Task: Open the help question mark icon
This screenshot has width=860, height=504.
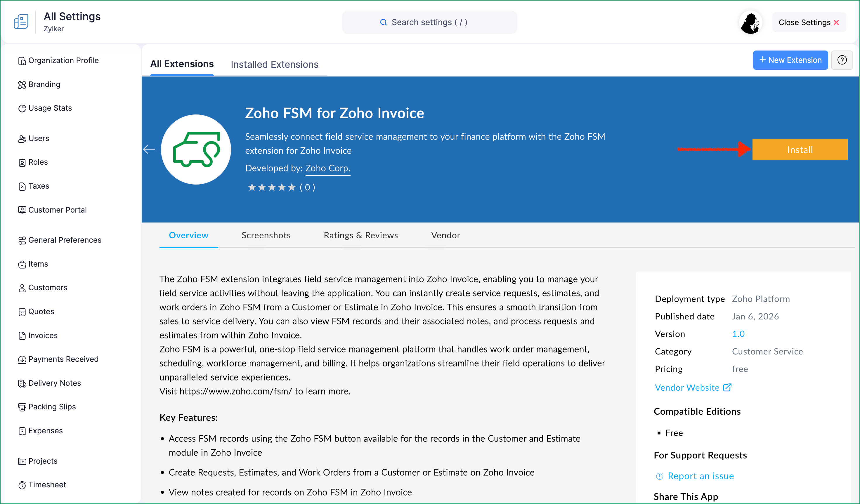Action: pyautogui.click(x=842, y=60)
